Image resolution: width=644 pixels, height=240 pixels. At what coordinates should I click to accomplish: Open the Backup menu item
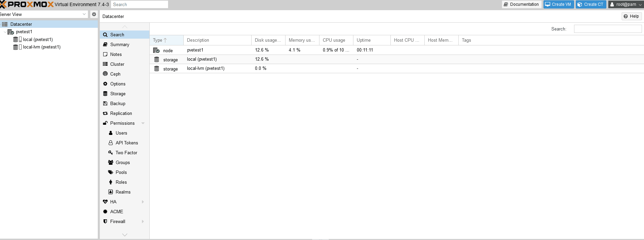[x=125, y=103]
